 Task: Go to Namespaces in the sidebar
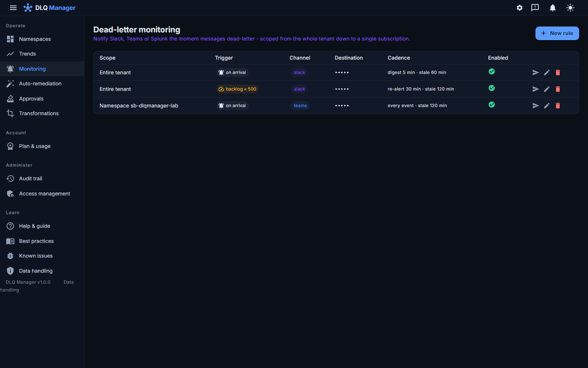tap(42, 39)
